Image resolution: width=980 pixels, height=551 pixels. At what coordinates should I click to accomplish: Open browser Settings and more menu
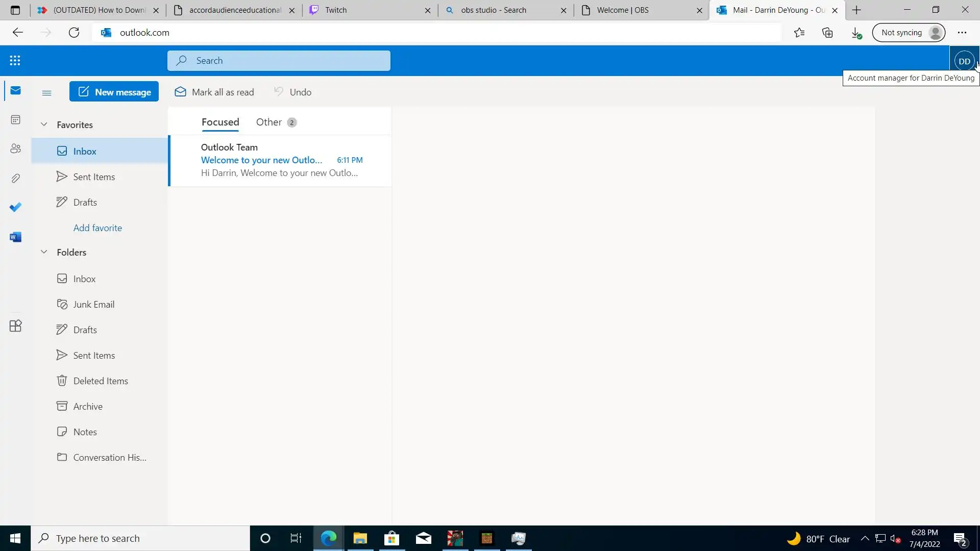click(x=962, y=33)
